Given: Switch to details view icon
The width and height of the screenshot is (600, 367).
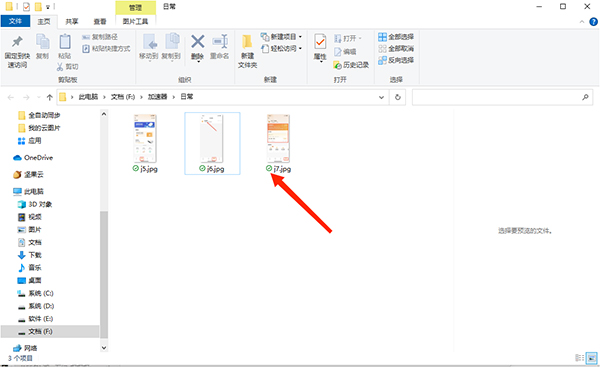Looking at the screenshot, I should 580,358.
